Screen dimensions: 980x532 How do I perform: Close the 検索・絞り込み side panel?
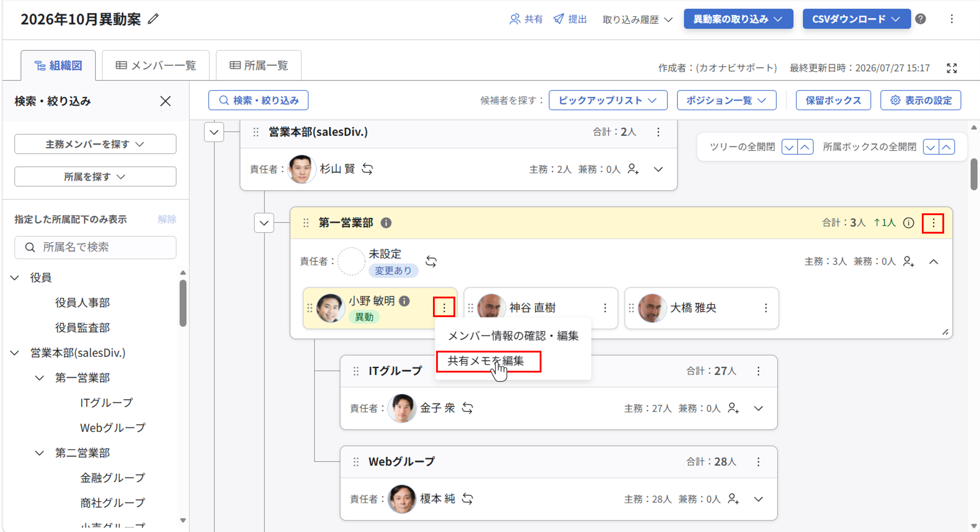point(165,101)
